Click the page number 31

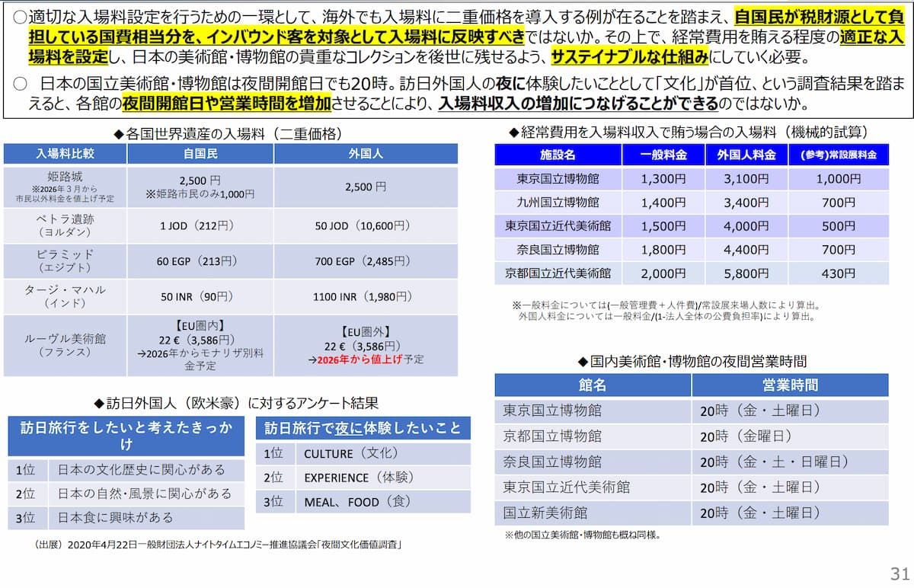(x=899, y=574)
